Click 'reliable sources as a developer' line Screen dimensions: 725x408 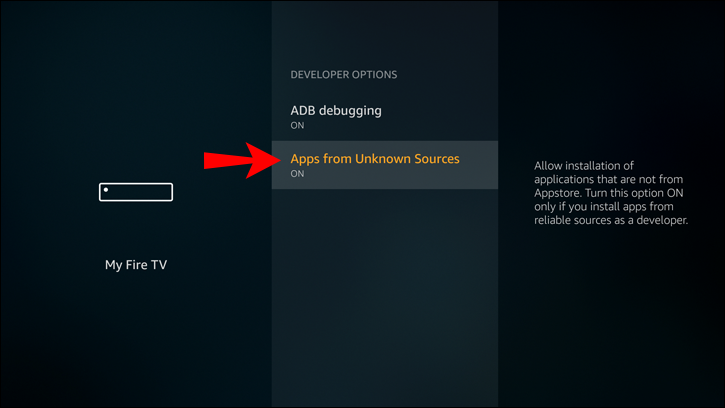(x=611, y=220)
